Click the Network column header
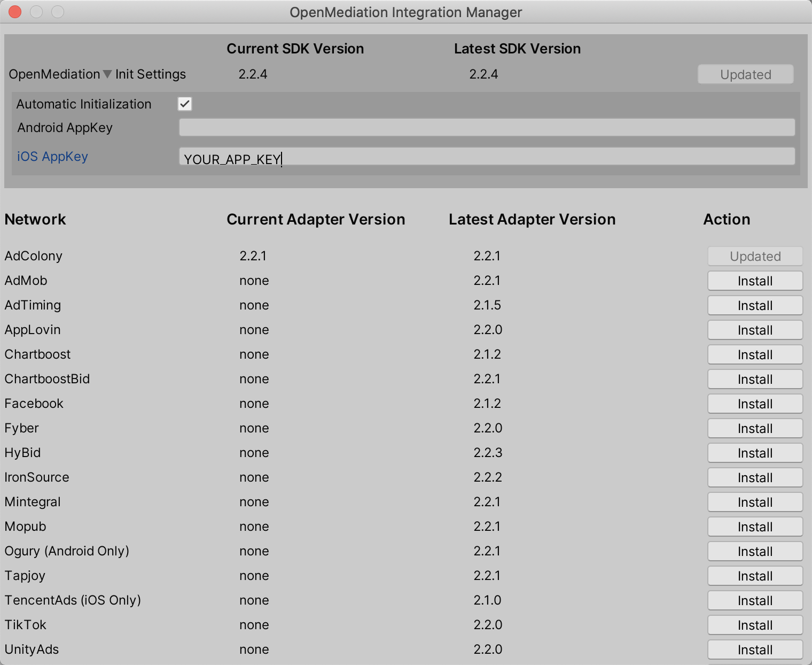This screenshot has height=665, width=812. [35, 220]
